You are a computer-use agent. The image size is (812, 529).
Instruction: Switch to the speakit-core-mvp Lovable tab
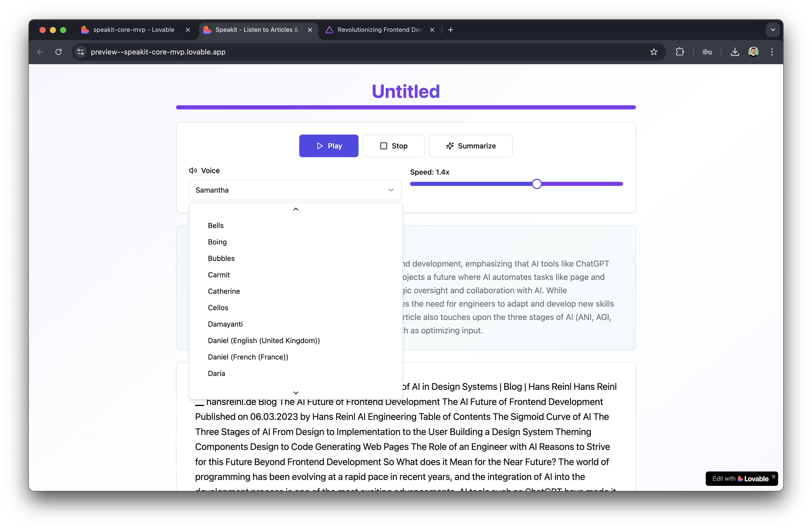tap(134, 30)
